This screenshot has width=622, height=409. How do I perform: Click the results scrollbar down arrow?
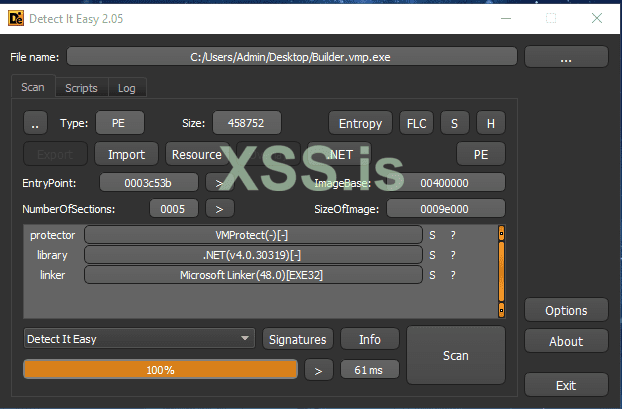click(501, 310)
